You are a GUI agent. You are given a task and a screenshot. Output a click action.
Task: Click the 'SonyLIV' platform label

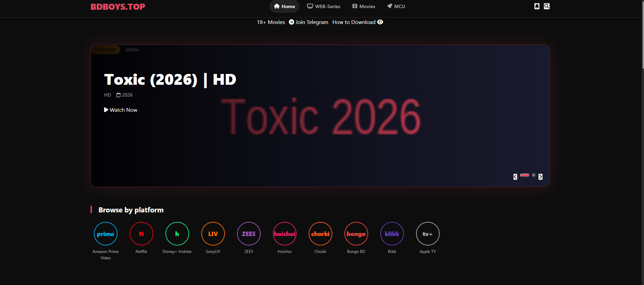pos(213,252)
